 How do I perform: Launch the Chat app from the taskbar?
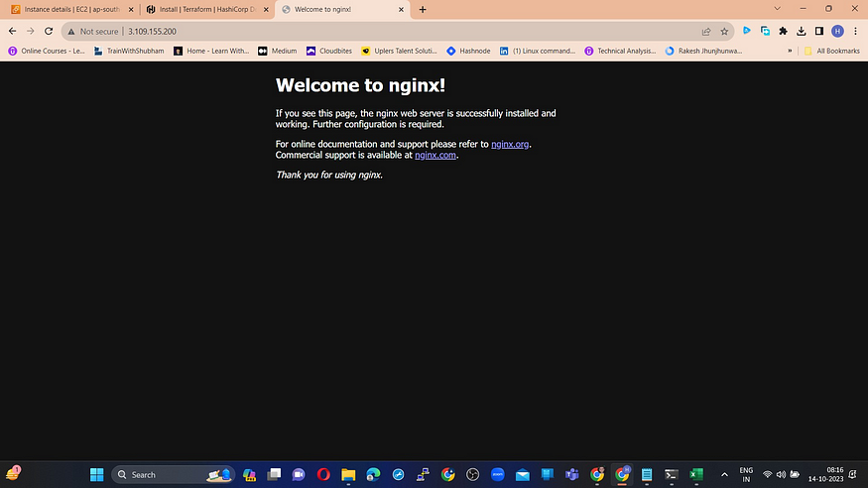tap(299, 475)
